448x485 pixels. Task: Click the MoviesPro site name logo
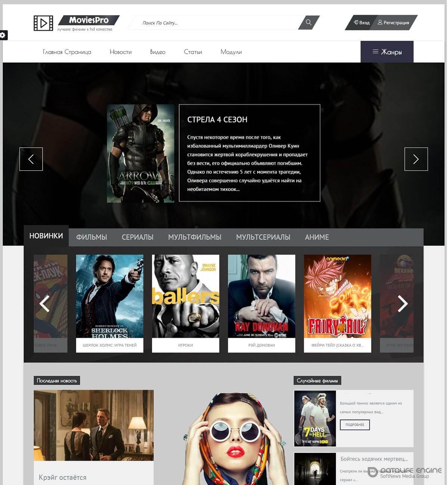89,20
